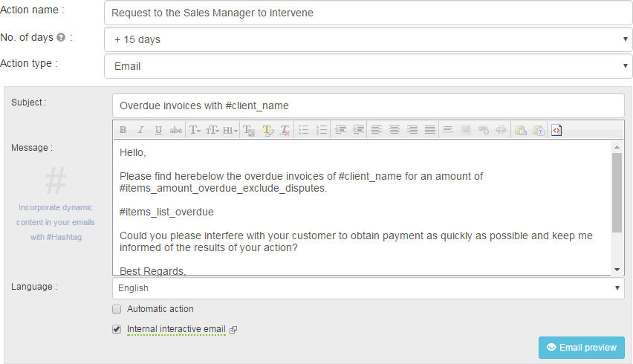The height and width of the screenshot is (364, 633).
Task: Click the Action name input field
Action: (368, 13)
